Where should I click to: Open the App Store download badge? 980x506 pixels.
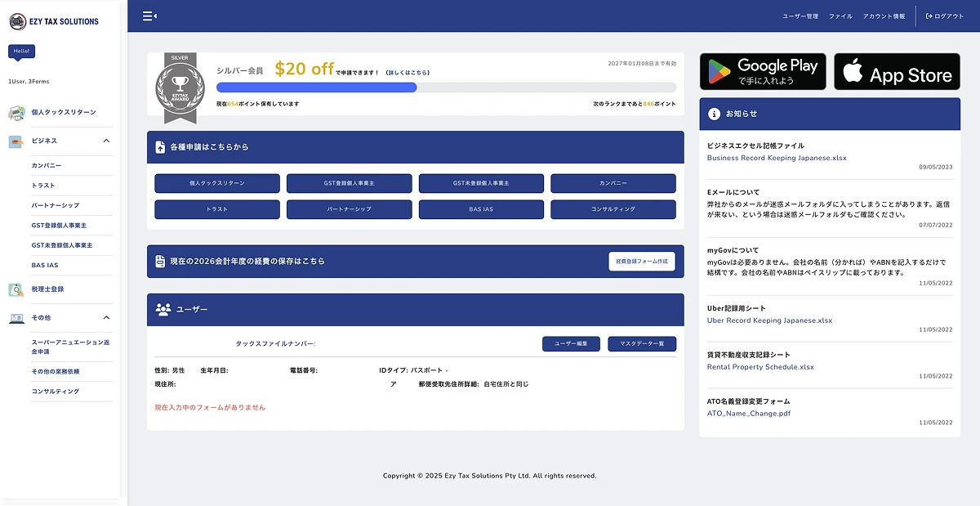point(897,72)
